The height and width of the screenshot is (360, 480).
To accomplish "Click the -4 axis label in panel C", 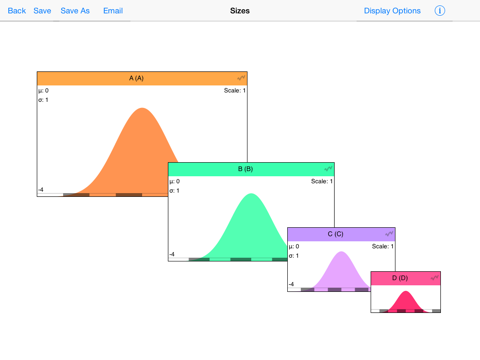I will tap(291, 284).
